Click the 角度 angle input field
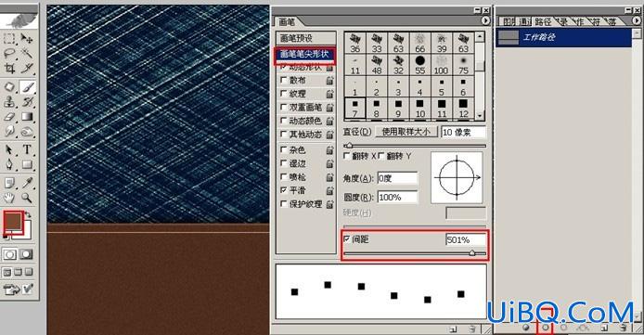The image size is (644, 335). click(x=397, y=178)
